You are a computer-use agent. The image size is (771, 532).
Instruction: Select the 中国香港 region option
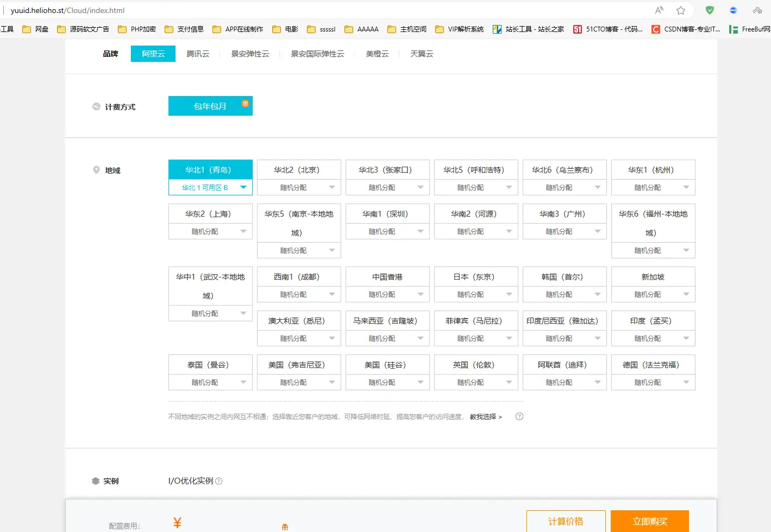387,277
